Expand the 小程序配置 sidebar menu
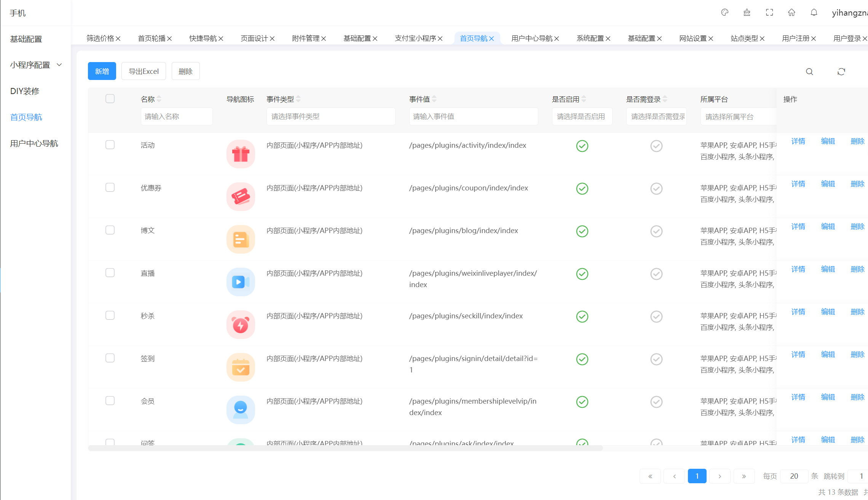The image size is (868, 500). [36, 65]
